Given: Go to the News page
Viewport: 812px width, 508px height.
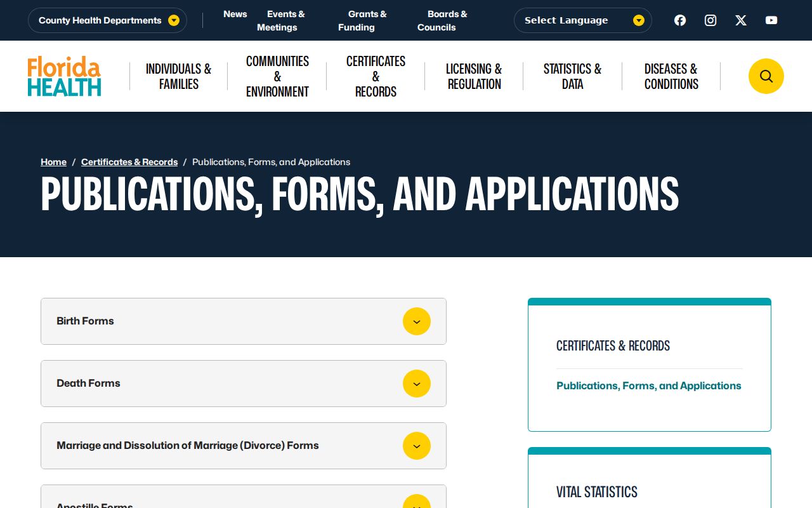Looking at the screenshot, I should point(235,14).
